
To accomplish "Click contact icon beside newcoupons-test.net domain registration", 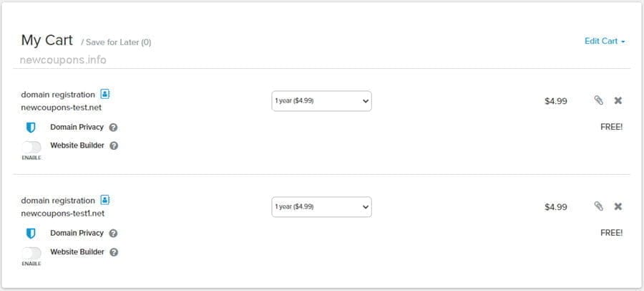I will tap(105, 94).
